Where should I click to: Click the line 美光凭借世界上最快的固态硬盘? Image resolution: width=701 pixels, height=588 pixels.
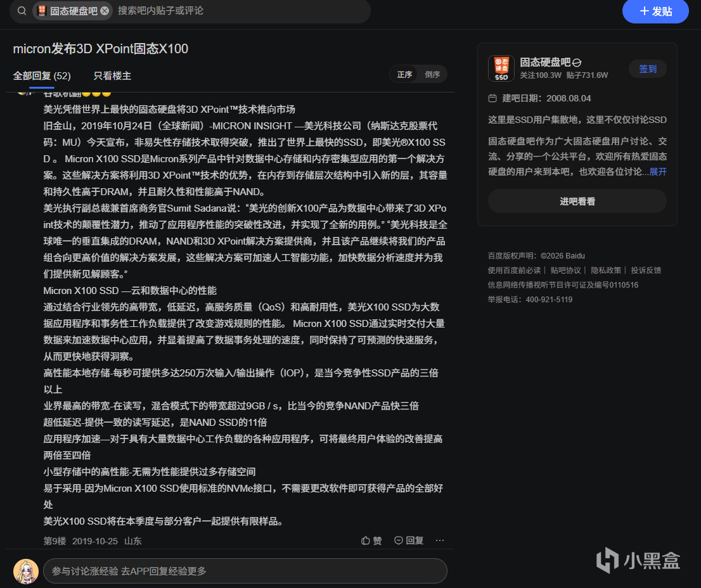pyautogui.click(x=169, y=110)
